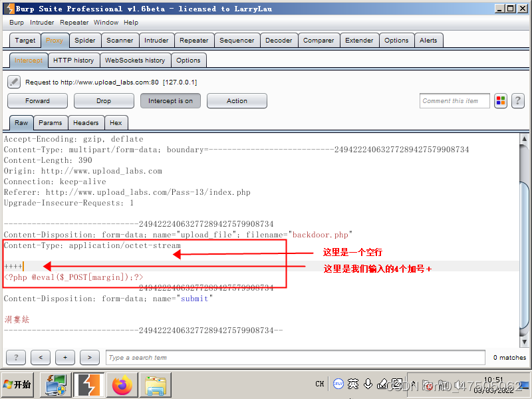This screenshot has height=399, width=532.
Task: Open the WebSockets history sub-tab
Action: [x=135, y=61]
